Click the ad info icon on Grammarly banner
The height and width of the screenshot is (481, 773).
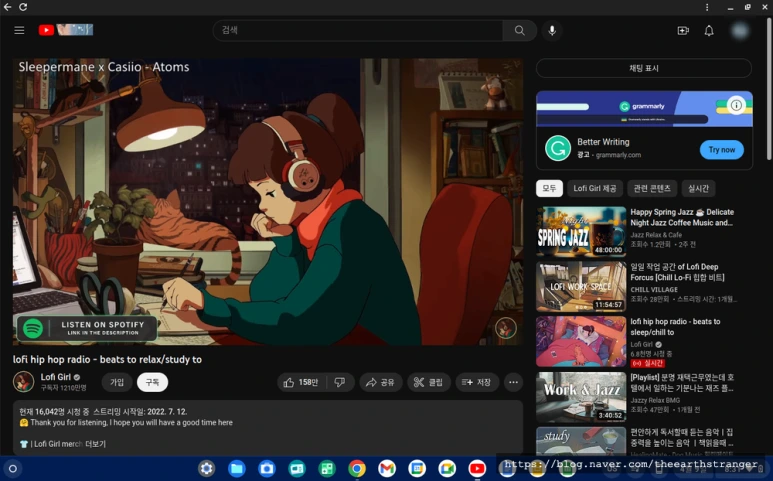(736, 105)
